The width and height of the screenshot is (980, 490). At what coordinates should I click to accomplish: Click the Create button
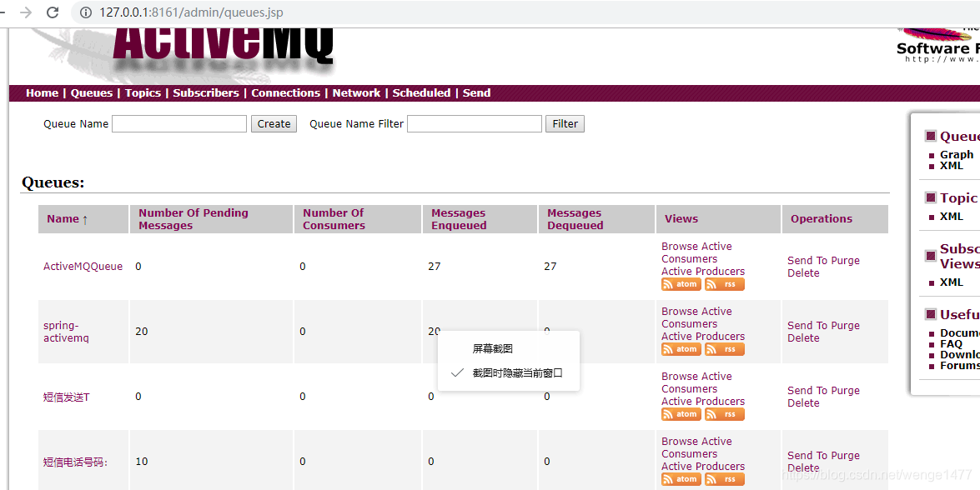273,123
